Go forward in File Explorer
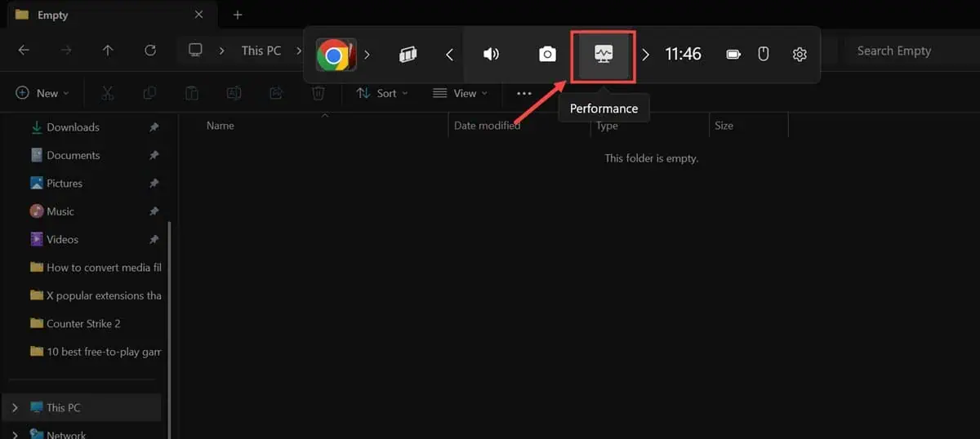This screenshot has width=980, height=439. pos(65,51)
